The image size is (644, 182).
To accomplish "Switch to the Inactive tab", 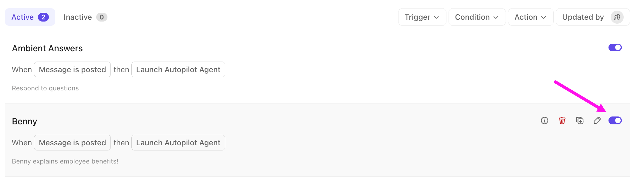I will (x=85, y=17).
